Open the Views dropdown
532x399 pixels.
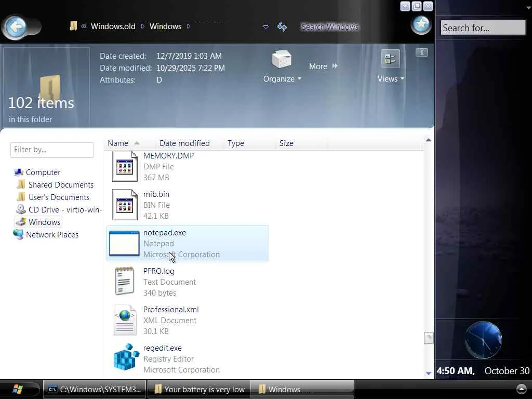point(391,79)
